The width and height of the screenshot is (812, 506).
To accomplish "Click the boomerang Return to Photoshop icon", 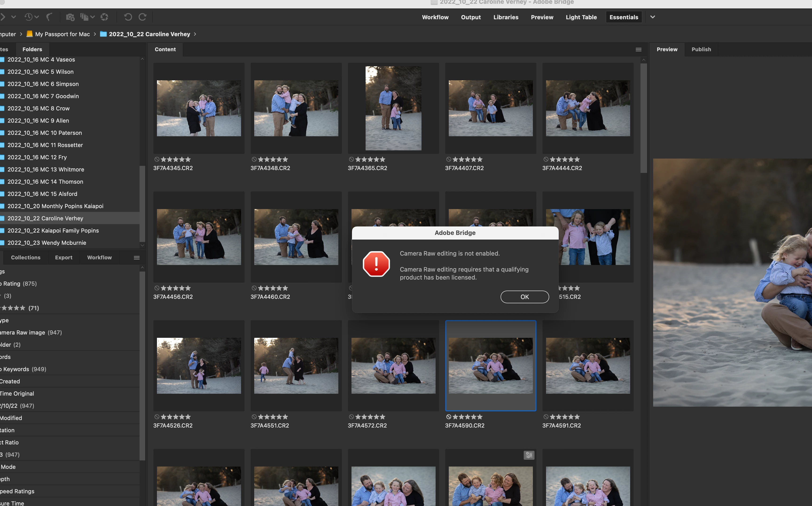I will (x=49, y=17).
